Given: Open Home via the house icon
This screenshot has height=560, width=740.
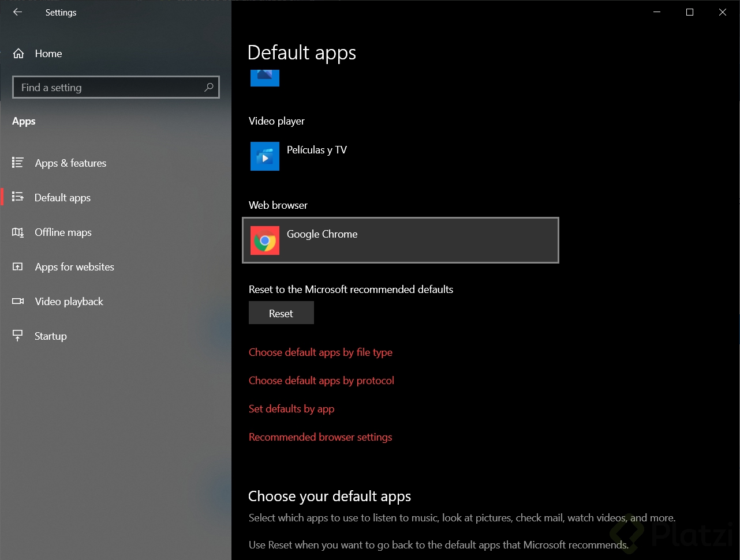Looking at the screenshot, I should (x=18, y=54).
